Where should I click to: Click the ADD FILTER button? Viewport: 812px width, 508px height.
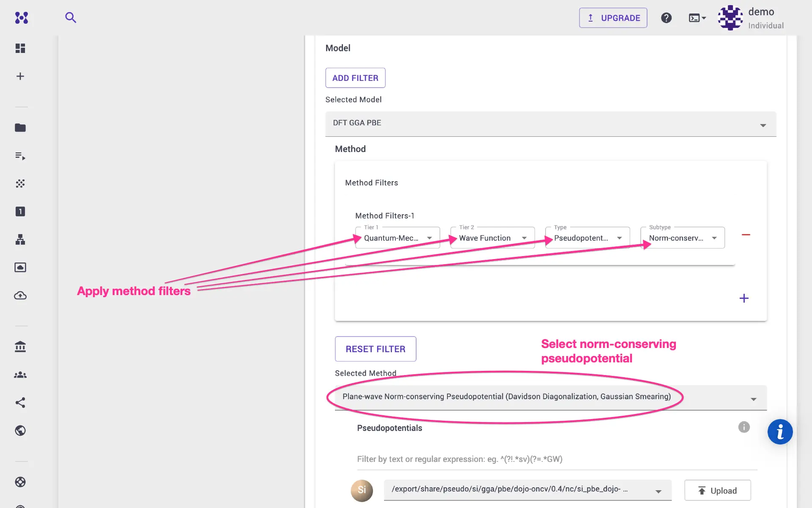[355, 78]
